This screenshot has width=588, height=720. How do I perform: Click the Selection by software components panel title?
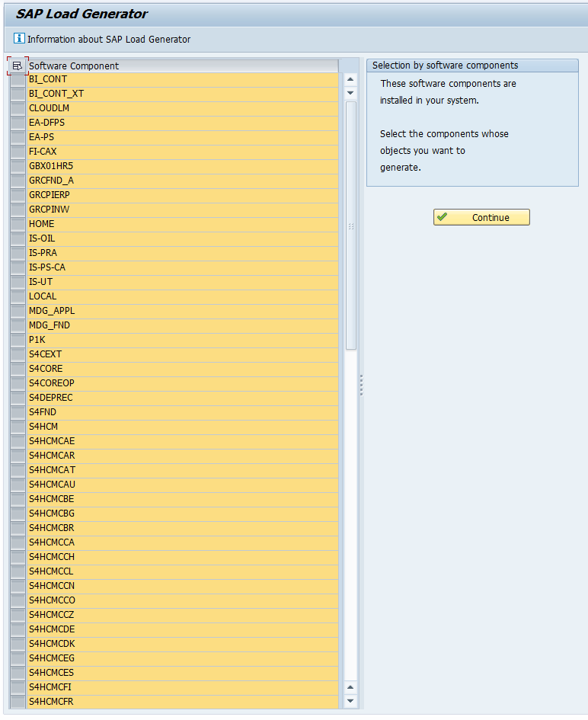tap(445, 66)
